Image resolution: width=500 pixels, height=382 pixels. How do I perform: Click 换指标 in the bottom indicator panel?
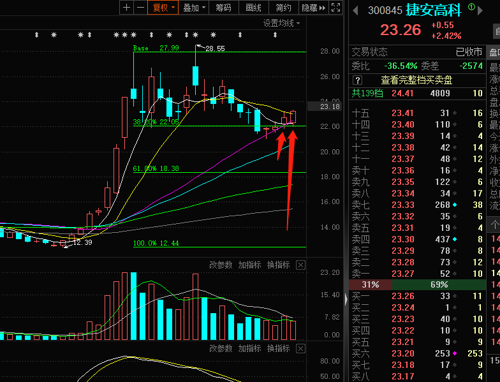(278, 348)
